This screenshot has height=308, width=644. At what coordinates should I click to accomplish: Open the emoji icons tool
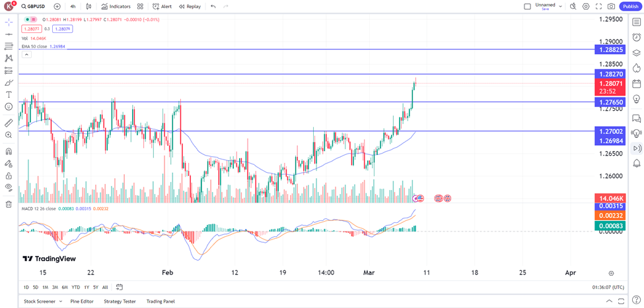tap(9, 107)
